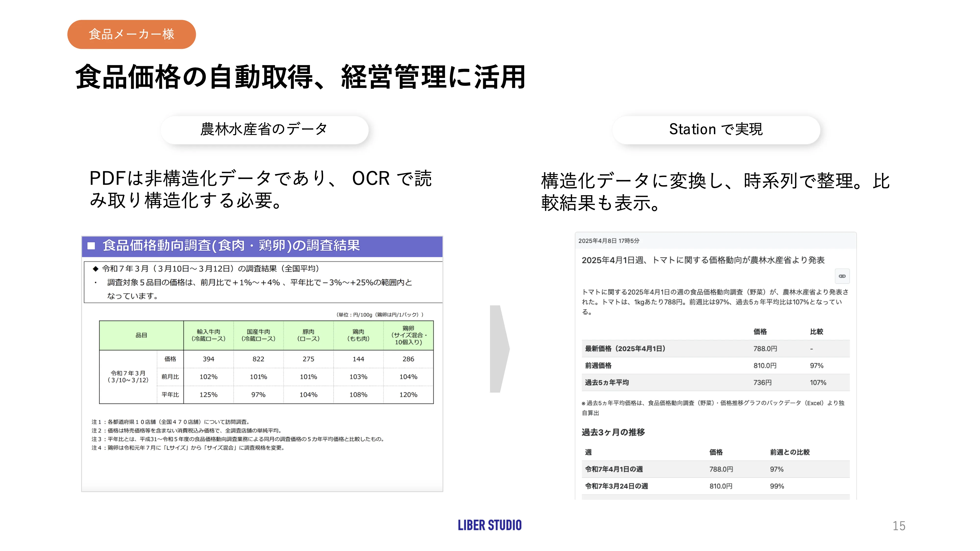Select the Station で実現 pill label

point(717,129)
